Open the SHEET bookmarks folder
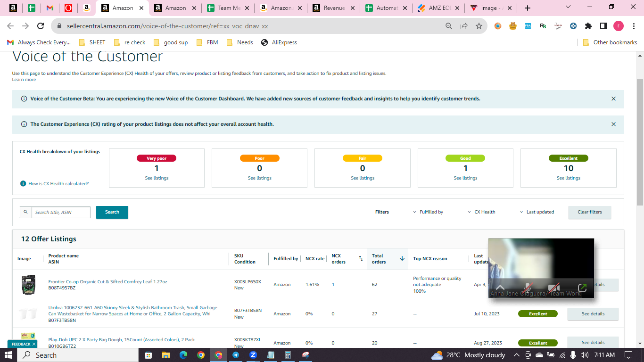The height and width of the screenshot is (362, 644). click(x=92, y=42)
